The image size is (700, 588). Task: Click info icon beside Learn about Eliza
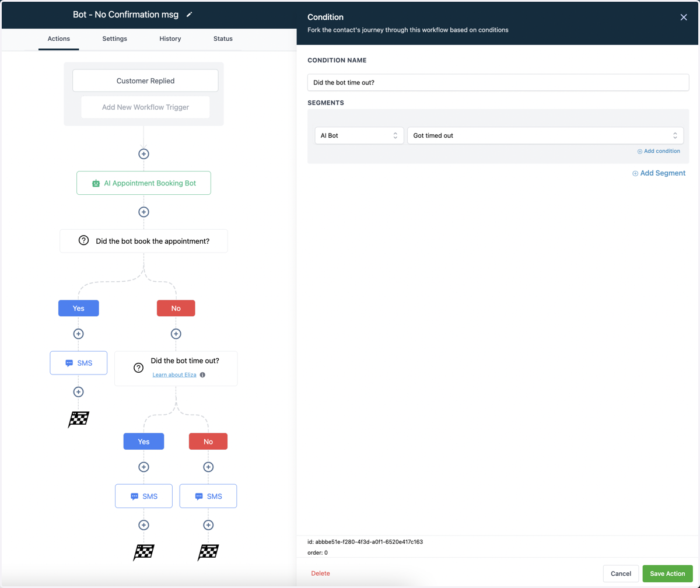(x=202, y=374)
